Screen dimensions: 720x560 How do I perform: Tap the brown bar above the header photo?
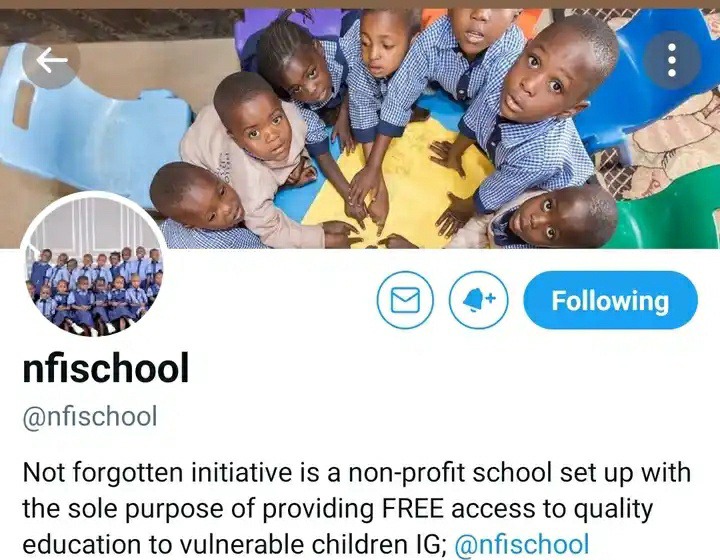pos(360,4)
